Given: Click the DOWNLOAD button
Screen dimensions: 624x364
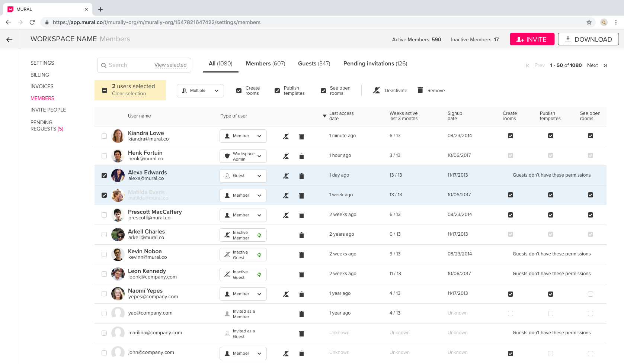Looking at the screenshot, I should click(x=588, y=39).
